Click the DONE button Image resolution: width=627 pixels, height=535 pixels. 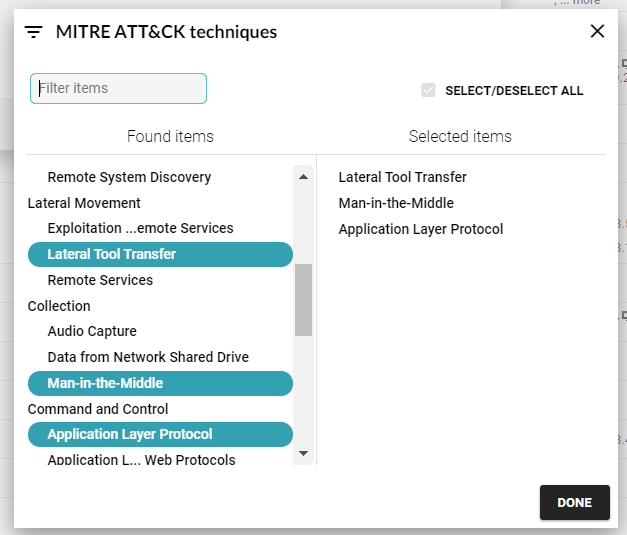coord(575,503)
